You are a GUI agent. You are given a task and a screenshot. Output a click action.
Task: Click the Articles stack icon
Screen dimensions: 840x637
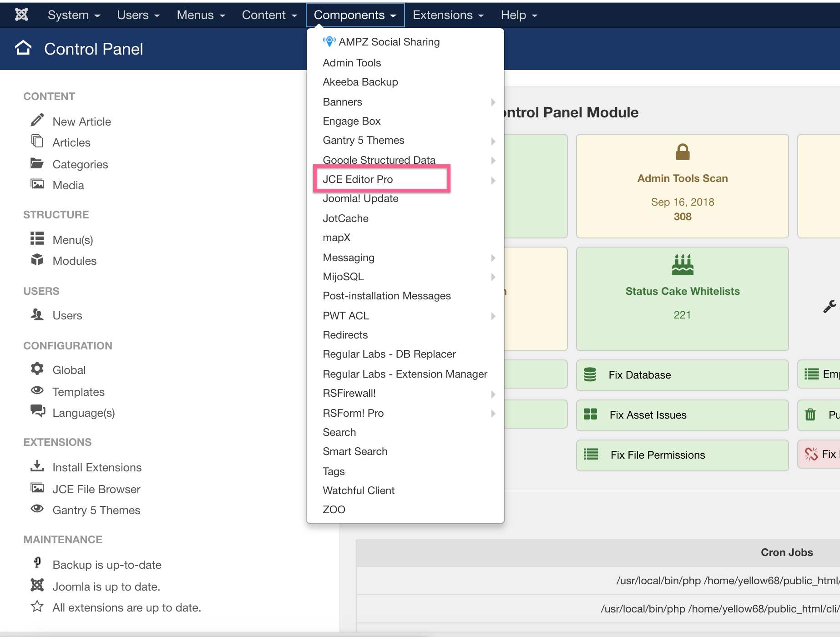(37, 141)
